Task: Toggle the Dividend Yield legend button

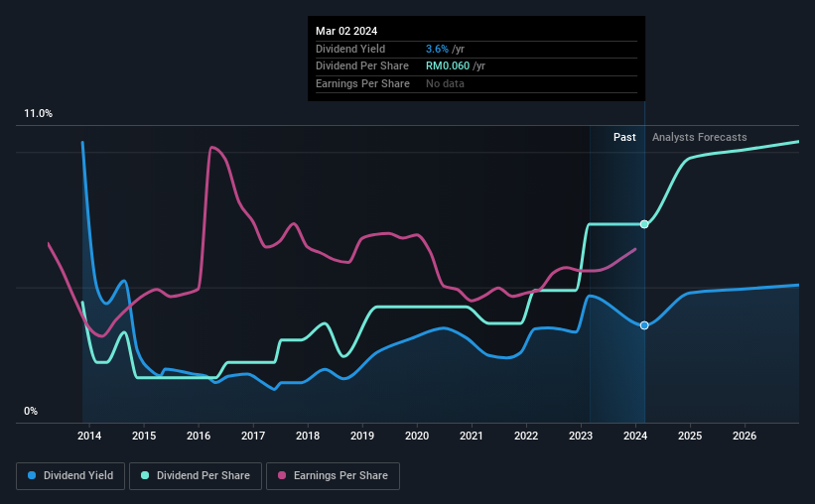Action: click(70, 476)
